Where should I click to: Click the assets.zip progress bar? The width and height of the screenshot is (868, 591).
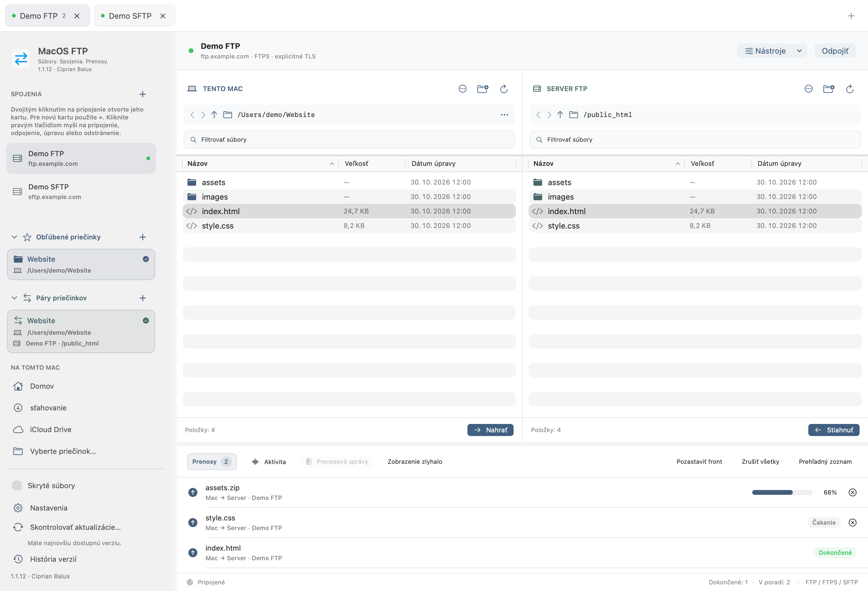[782, 492]
